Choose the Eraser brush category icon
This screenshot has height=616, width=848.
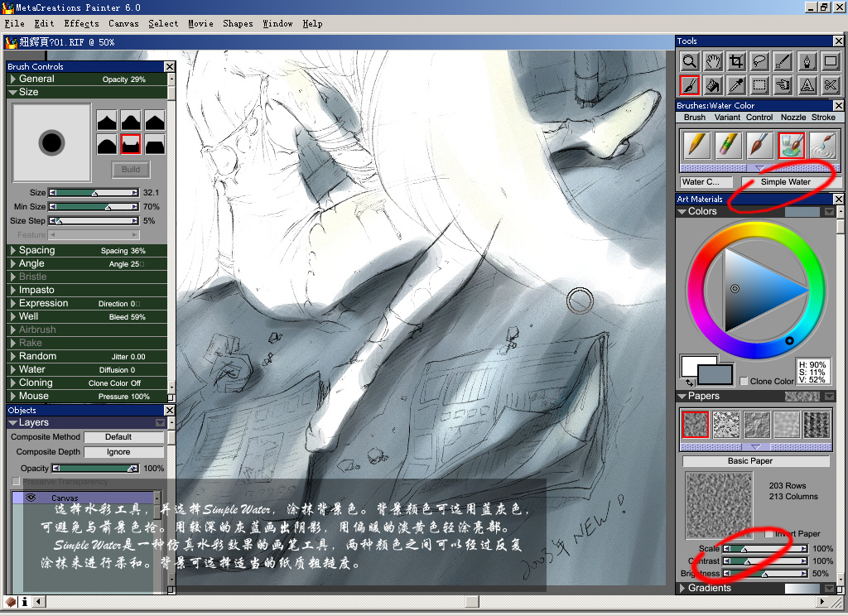coord(728,145)
